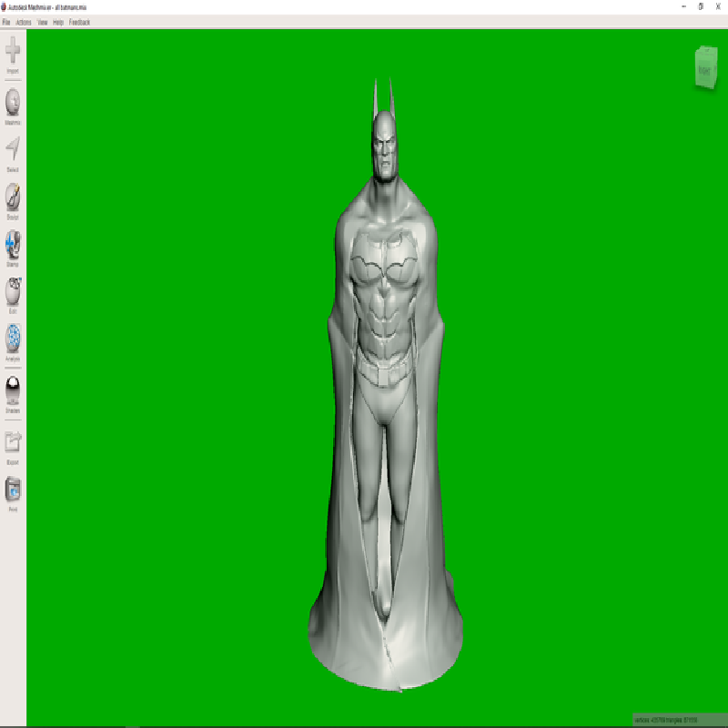The width and height of the screenshot is (728, 728).
Task: Launch the Analysis tool
Action: click(x=13, y=339)
